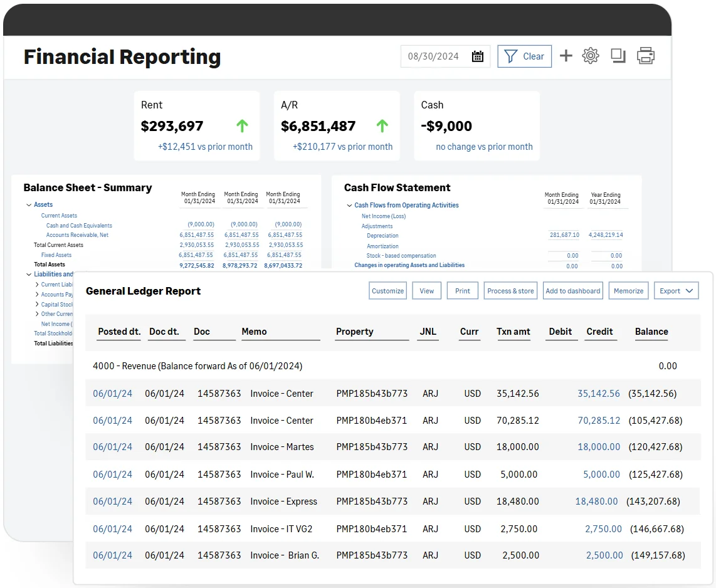Click the Clear filter control
716x588 pixels.
524,56
